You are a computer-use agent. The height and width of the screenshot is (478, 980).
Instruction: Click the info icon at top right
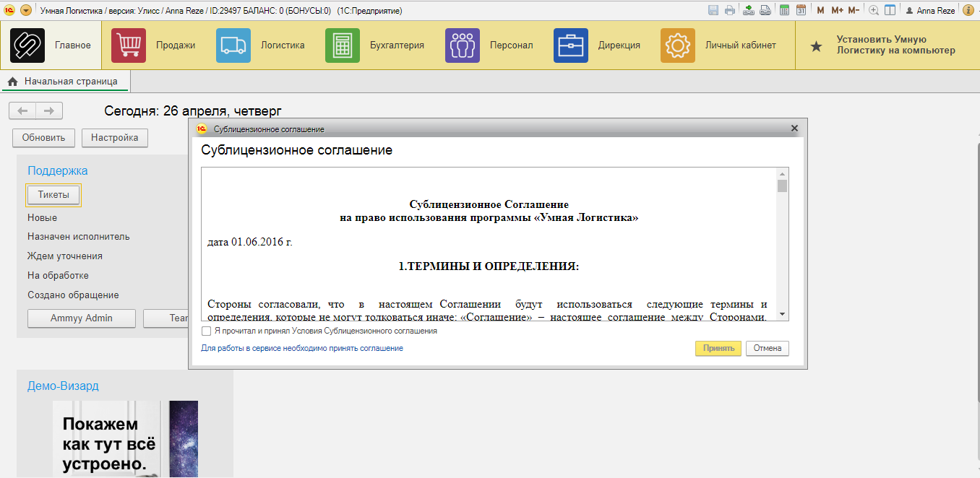967,10
